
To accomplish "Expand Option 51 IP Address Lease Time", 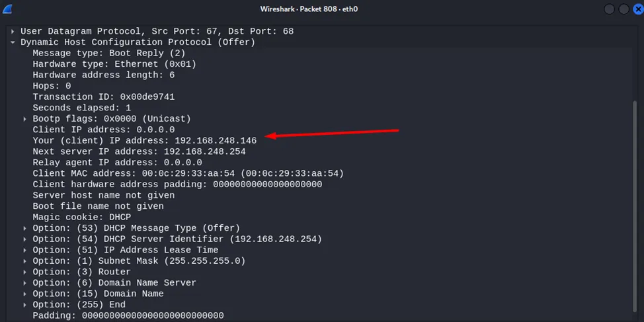I will coord(25,250).
